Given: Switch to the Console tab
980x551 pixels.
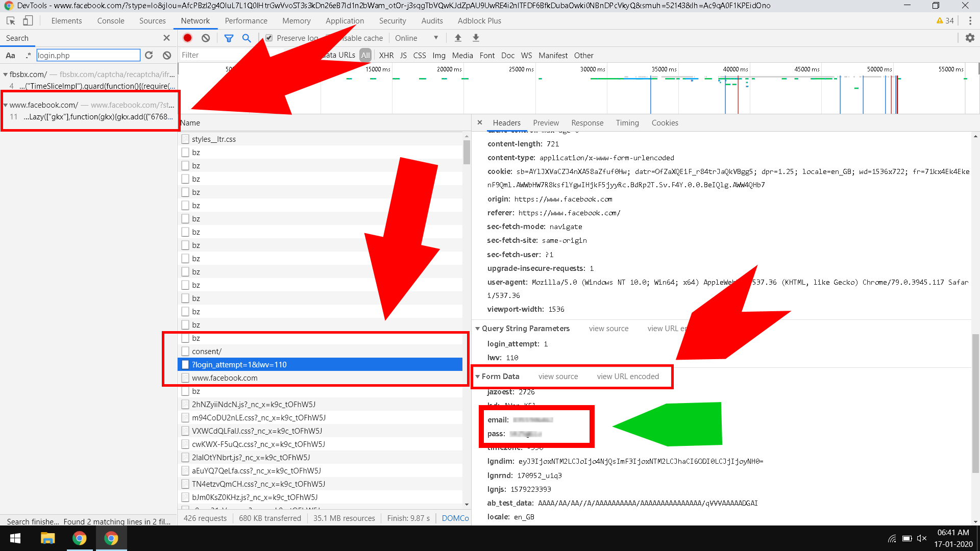Looking at the screenshot, I should click(x=110, y=21).
